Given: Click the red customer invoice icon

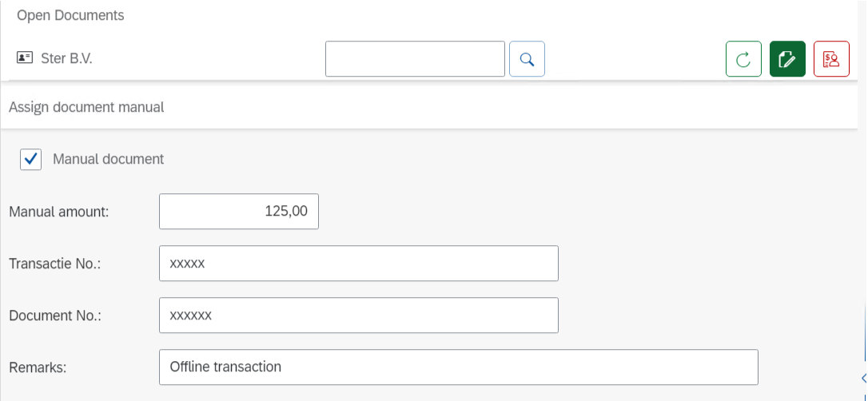Looking at the screenshot, I should tap(831, 59).
